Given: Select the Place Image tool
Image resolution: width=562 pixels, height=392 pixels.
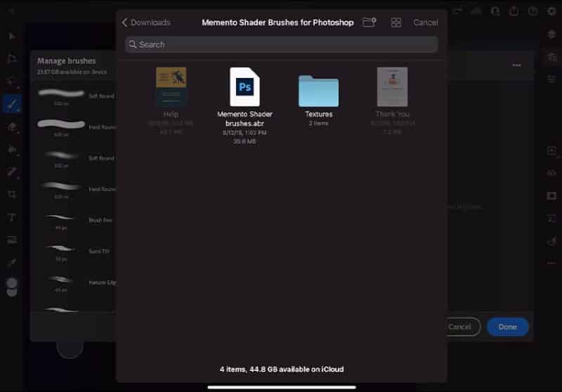Looking at the screenshot, I should click(11, 240).
